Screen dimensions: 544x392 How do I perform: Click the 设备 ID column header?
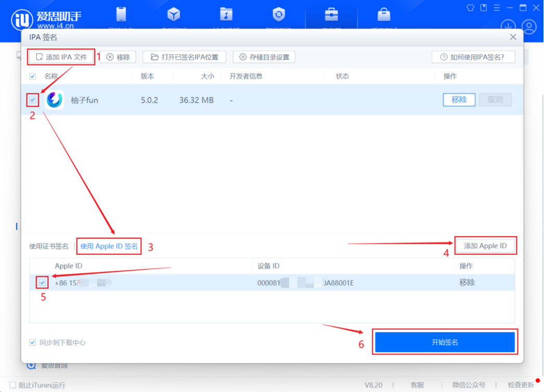click(268, 266)
